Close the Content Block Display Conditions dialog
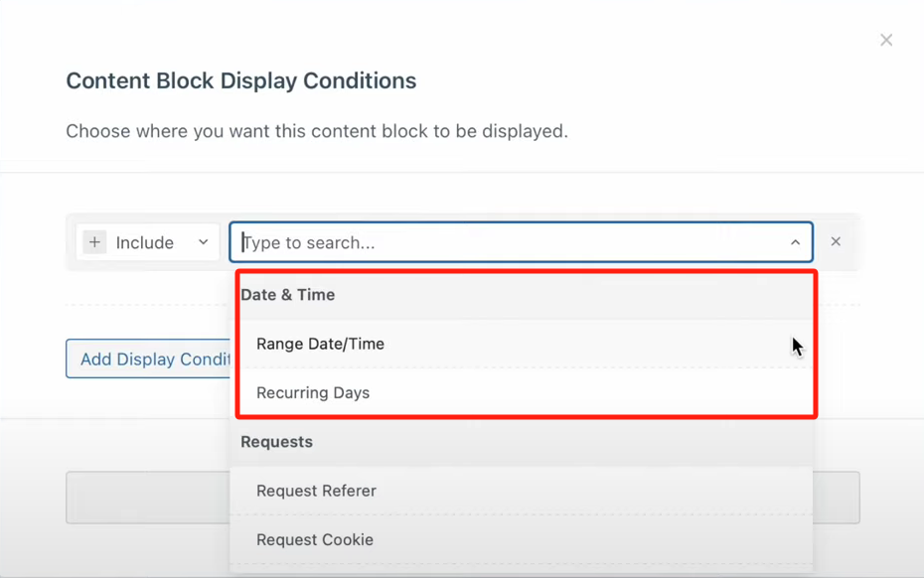Image resolution: width=924 pixels, height=578 pixels. tap(885, 40)
